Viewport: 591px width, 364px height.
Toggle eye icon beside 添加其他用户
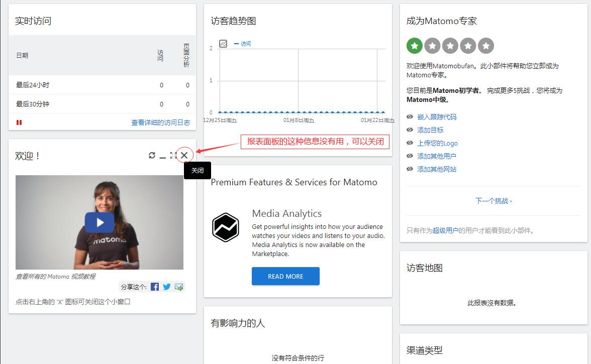[410, 156]
